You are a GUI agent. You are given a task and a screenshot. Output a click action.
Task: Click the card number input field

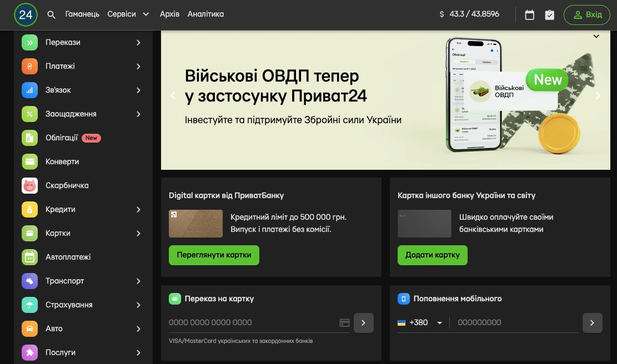coord(253,322)
